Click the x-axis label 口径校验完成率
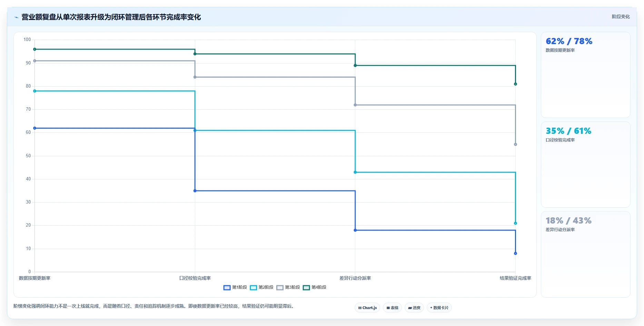644x326 pixels. click(x=195, y=278)
